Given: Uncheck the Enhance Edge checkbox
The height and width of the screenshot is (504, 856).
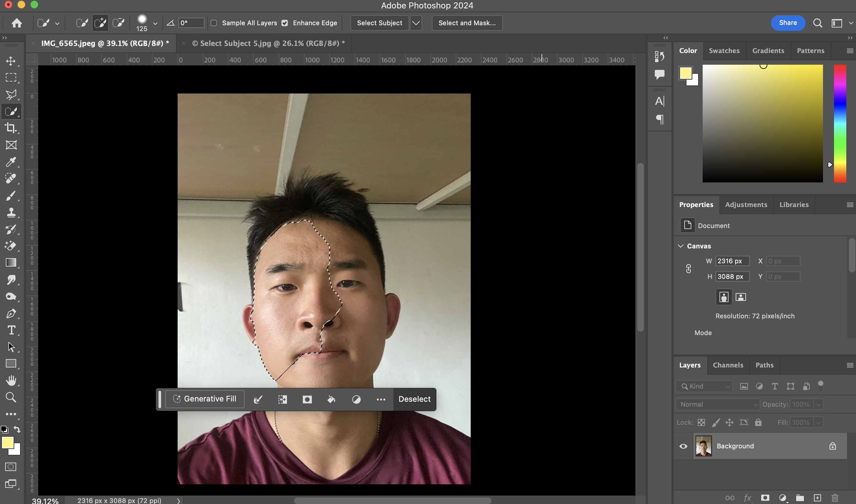Looking at the screenshot, I should tap(285, 23).
